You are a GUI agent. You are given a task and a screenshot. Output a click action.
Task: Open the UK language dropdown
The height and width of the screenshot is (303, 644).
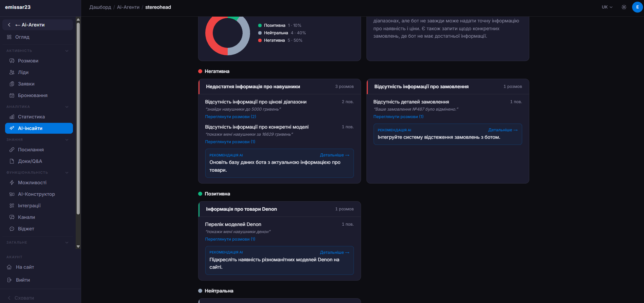[x=607, y=7]
